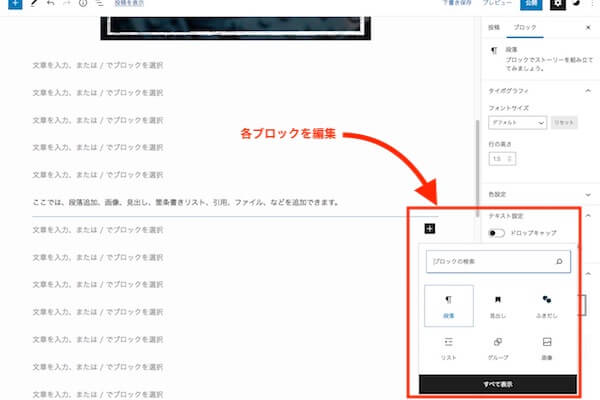Close the settings sidebar

click(588, 28)
